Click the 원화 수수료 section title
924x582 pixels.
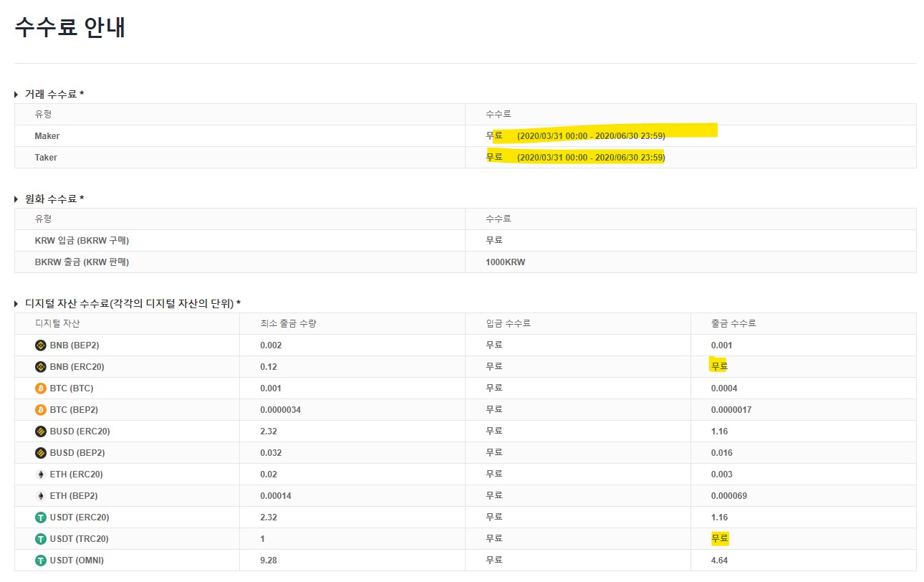pos(54,199)
